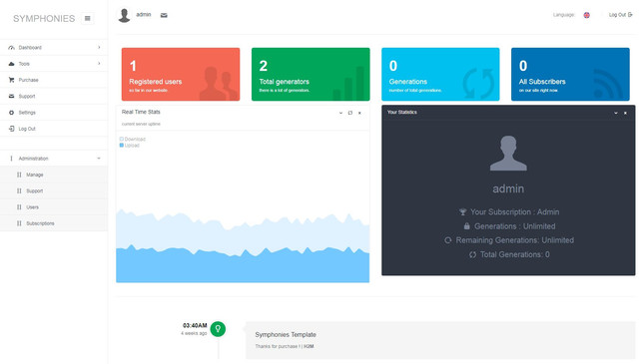Viewport: 639px width, 364px height.
Task: Click the admin user avatar in header
Action: point(124,15)
